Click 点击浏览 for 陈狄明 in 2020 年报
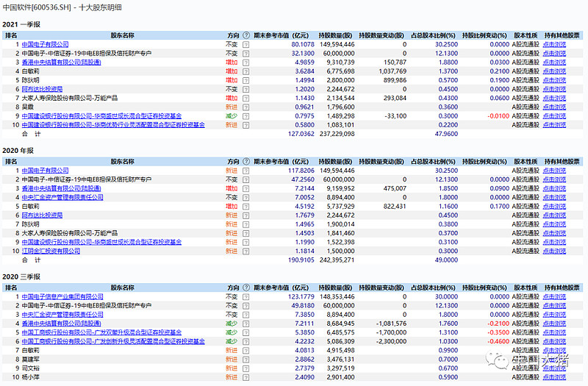Screen dimensions: 588x386 (554, 224)
